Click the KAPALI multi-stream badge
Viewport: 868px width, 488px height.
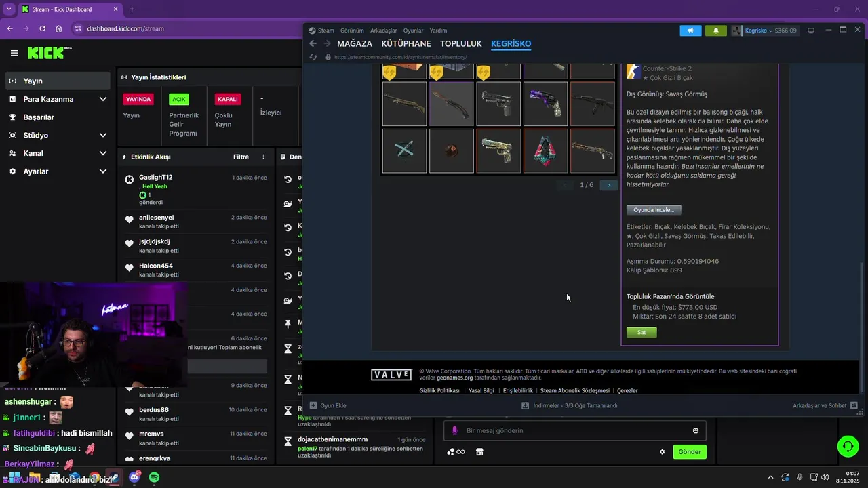click(227, 99)
